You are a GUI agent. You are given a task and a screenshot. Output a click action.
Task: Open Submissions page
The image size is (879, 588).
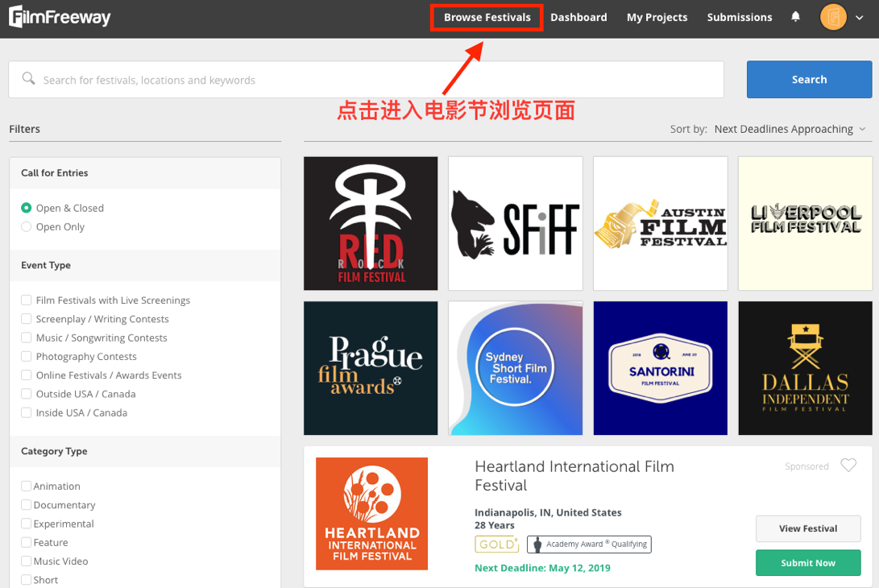tap(740, 18)
